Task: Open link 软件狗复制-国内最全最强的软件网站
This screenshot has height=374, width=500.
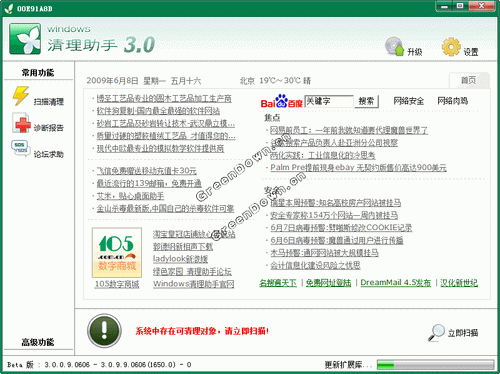Action: [158, 111]
